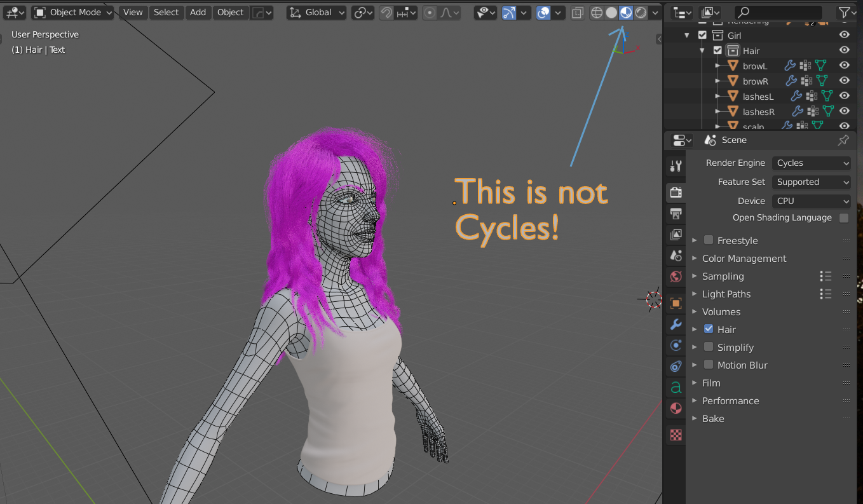Open the Object menu
This screenshot has width=863, height=504.
(x=230, y=11)
